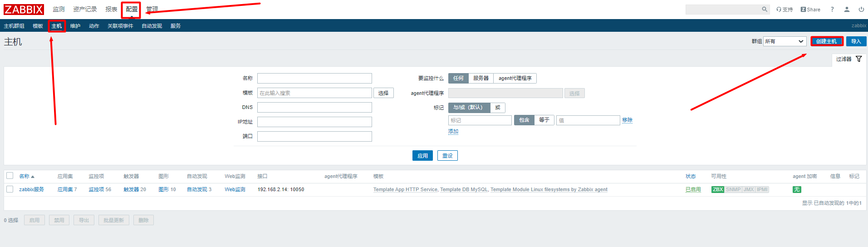This screenshot has height=247, width=868.
Task: Select 包含 tag match option
Action: coord(524,120)
